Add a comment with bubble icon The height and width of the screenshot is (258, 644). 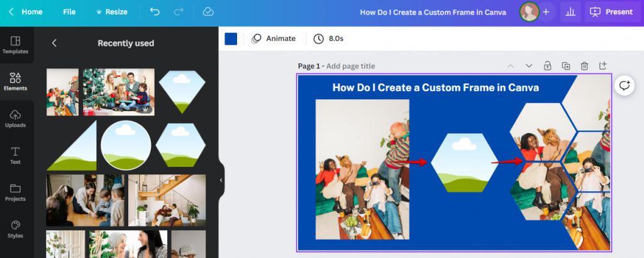coord(625,87)
